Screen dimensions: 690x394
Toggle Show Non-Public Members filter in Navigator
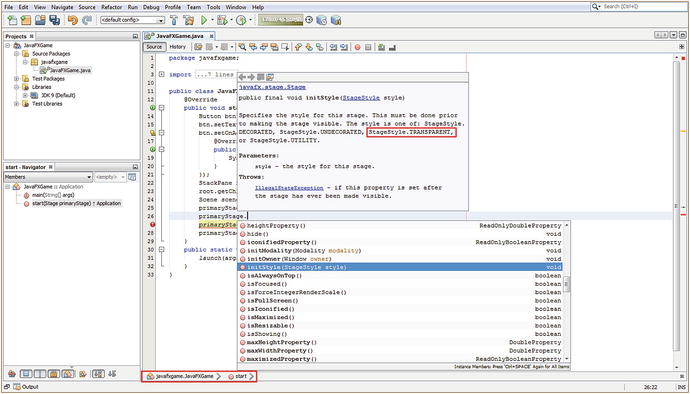54,374
